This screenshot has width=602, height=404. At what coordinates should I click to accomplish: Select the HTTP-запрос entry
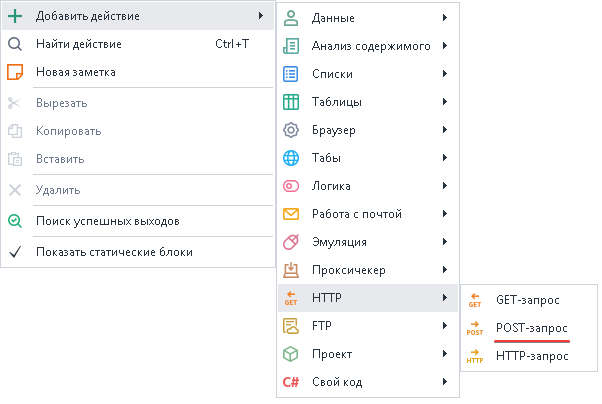[x=531, y=355]
